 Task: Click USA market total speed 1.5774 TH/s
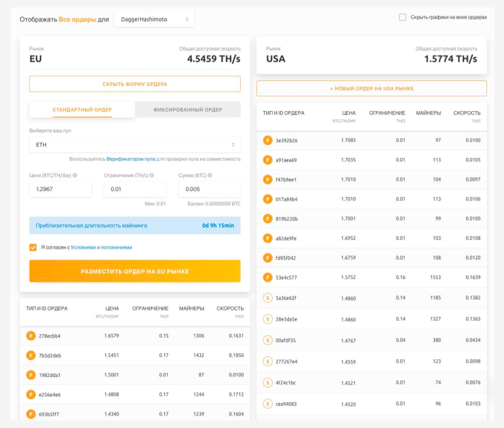click(x=451, y=58)
